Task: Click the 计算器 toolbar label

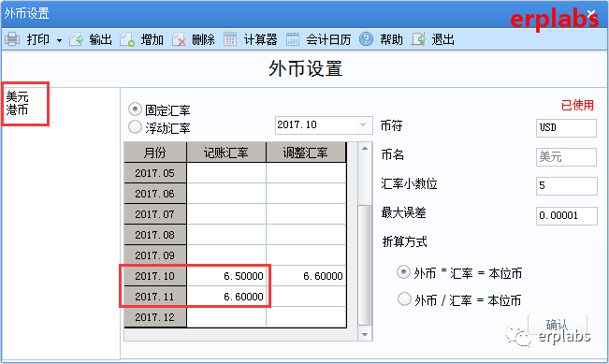Action: point(260,39)
